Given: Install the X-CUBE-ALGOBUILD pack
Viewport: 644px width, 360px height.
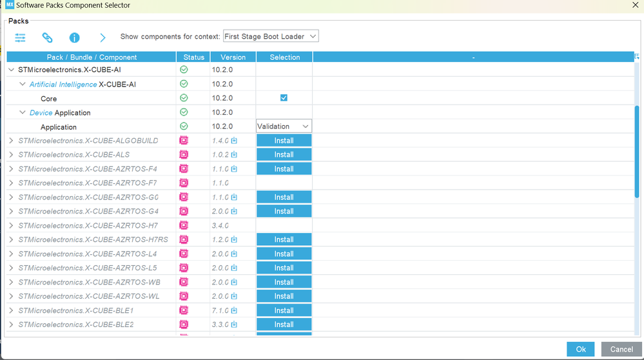Looking at the screenshot, I should [x=284, y=141].
